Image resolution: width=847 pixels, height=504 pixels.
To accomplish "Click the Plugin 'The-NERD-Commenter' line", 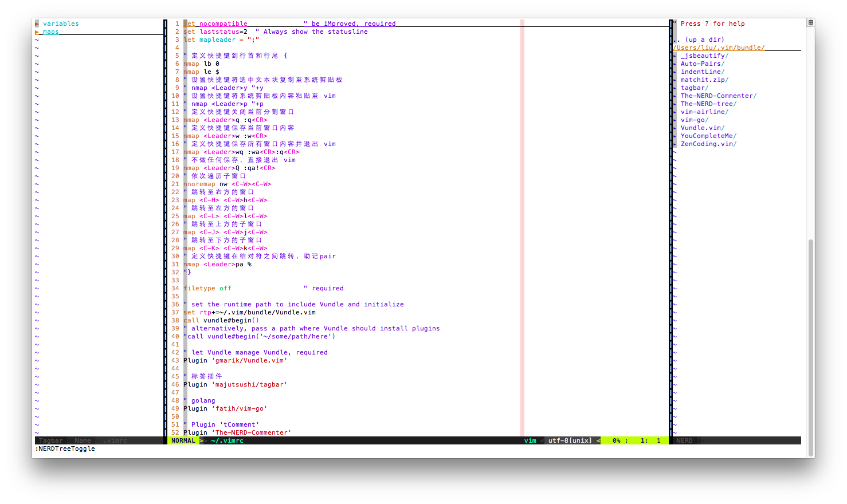I will [237, 433].
